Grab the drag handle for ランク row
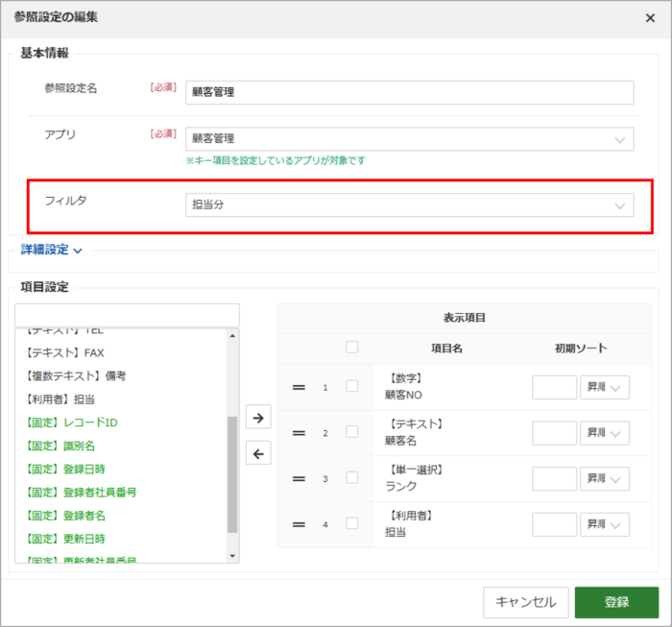This screenshot has height=627, width=672. 299,479
